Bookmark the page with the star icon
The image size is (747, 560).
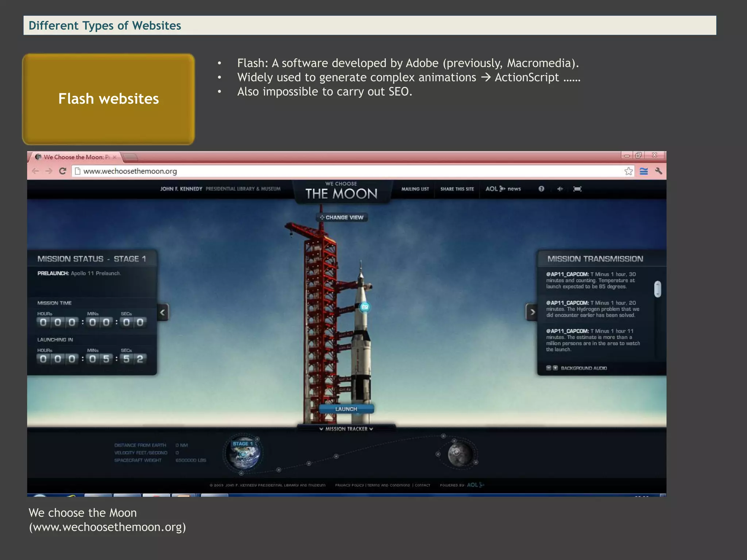628,171
